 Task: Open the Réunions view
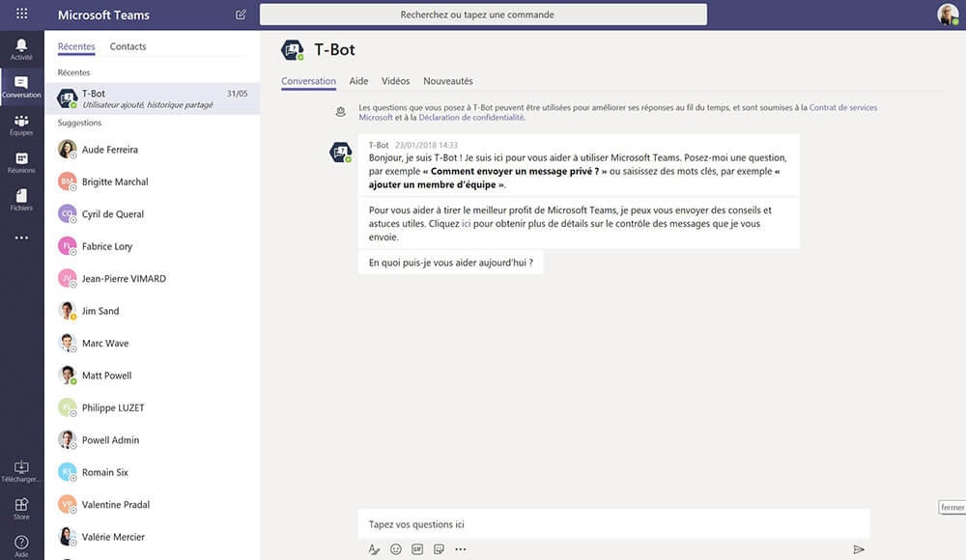click(21, 160)
